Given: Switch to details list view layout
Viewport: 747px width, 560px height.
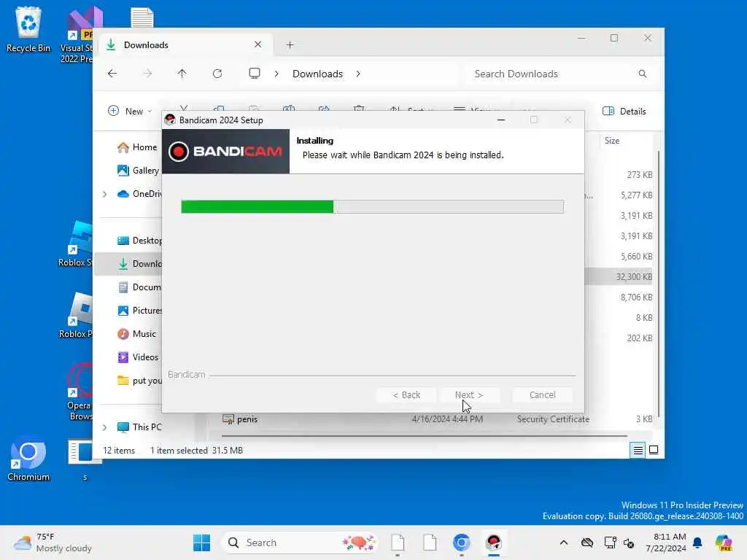Looking at the screenshot, I should click(638, 450).
